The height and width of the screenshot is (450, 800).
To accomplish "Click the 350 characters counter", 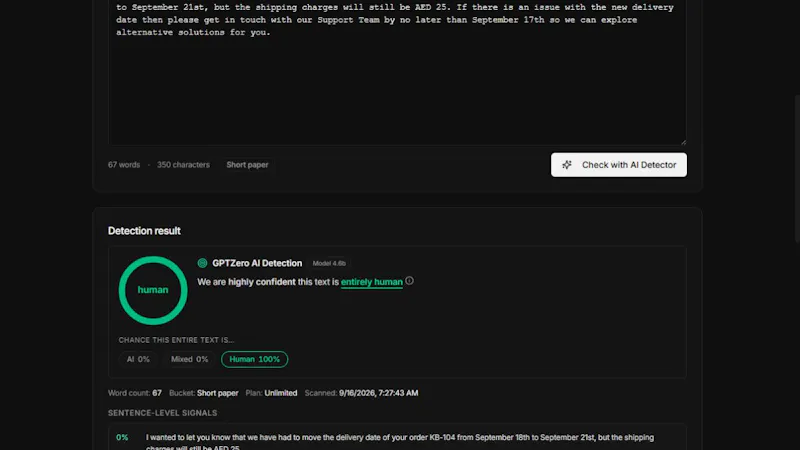I will click(x=183, y=165).
